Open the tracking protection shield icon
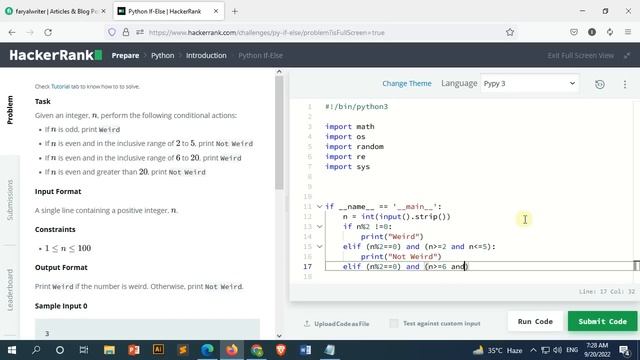 pyautogui.click(x=112, y=32)
